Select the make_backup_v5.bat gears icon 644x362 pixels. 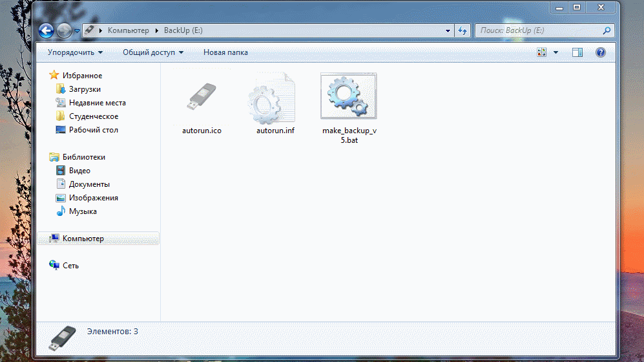(348, 96)
